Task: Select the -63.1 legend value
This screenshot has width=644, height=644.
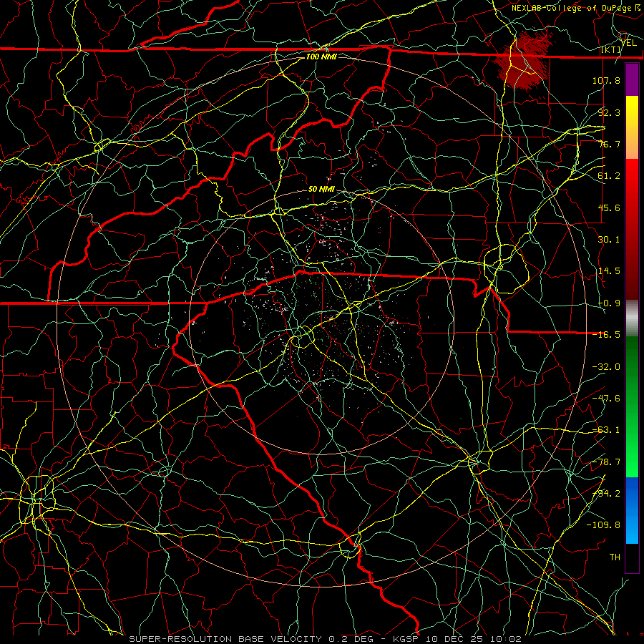Action: (606, 430)
